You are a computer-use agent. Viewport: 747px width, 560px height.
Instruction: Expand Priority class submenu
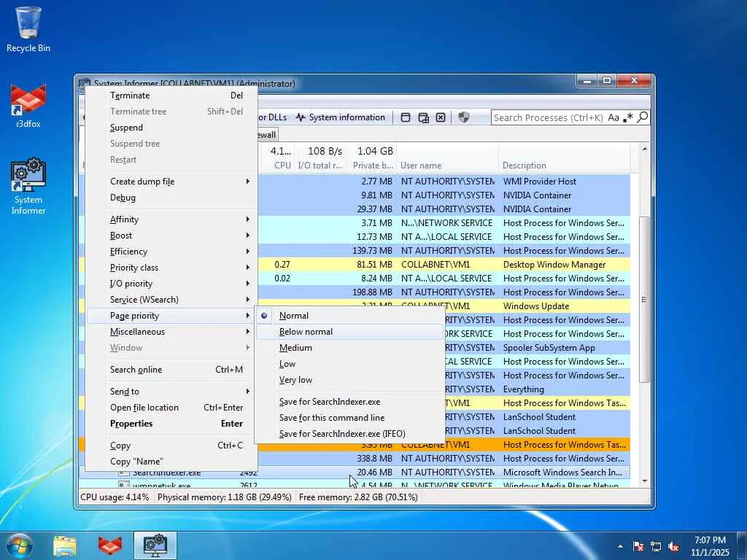[x=172, y=268]
